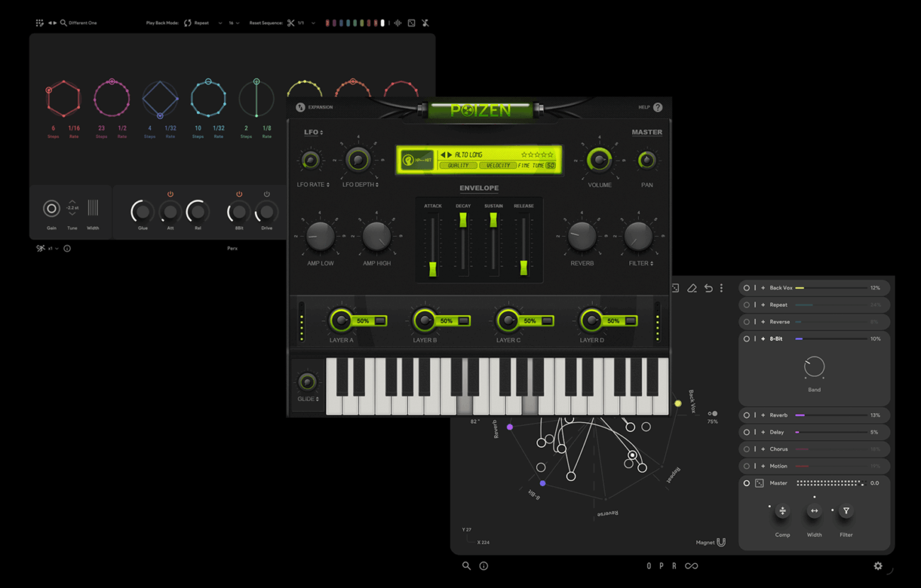Click Attack envelope slider handle
The height and width of the screenshot is (588, 921).
click(432, 268)
